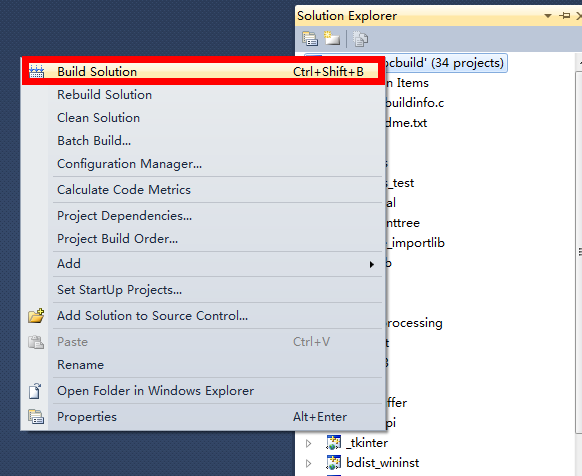The width and height of the screenshot is (582, 476).
Task: Expand the bdist_wininst project node
Action: pos(308,463)
